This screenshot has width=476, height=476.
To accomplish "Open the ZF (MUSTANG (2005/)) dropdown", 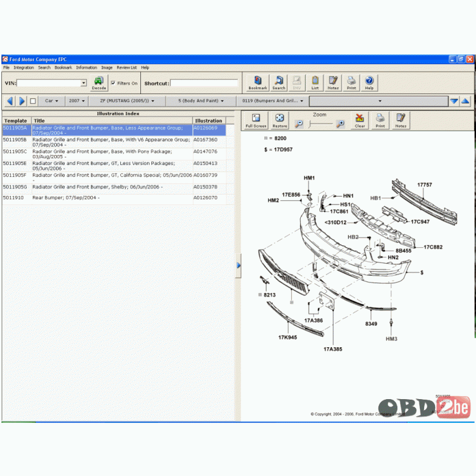I will pos(127,101).
